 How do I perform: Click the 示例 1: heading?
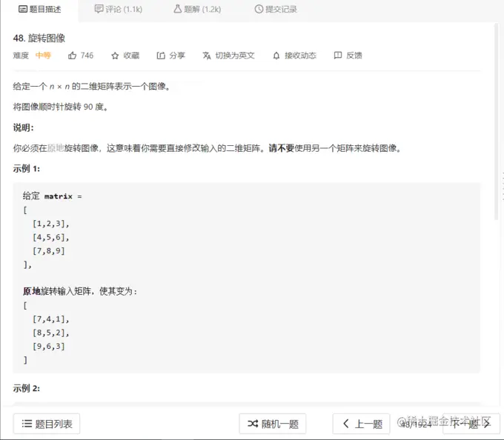(27, 169)
